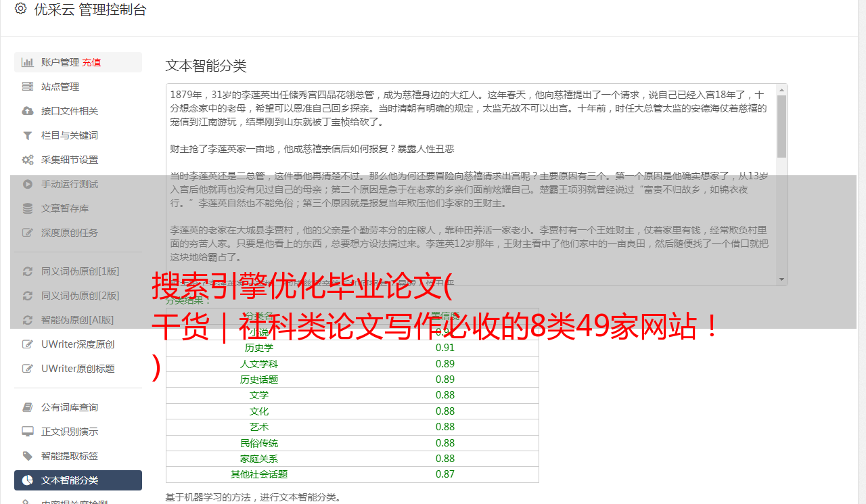
Task: Click the filter icon for 栏目与关键词
Action: (28, 135)
